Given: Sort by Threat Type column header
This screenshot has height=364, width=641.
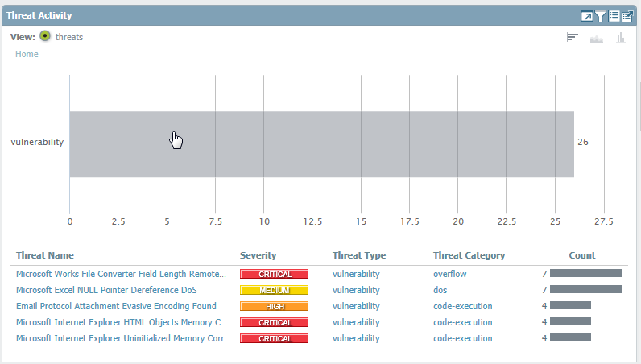Looking at the screenshot, I should point(359,255).
